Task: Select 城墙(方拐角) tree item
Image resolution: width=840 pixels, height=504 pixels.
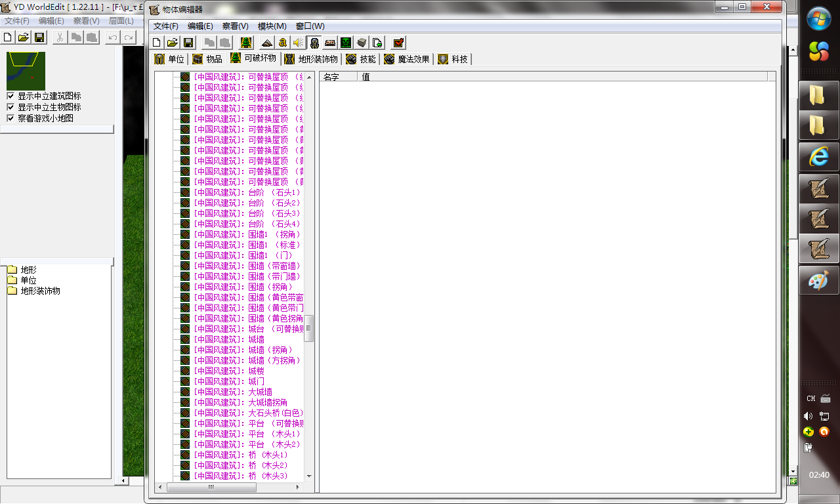Action: [x=247, y=360]
